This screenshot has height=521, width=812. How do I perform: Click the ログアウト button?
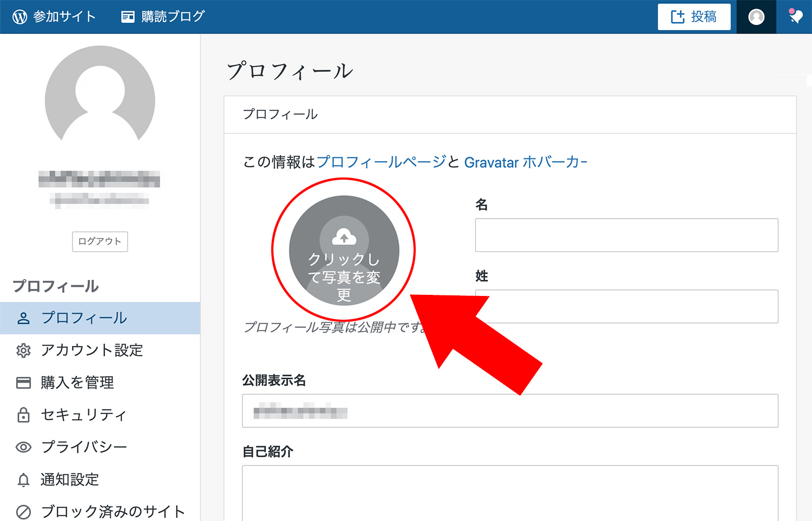coord(100,241)
